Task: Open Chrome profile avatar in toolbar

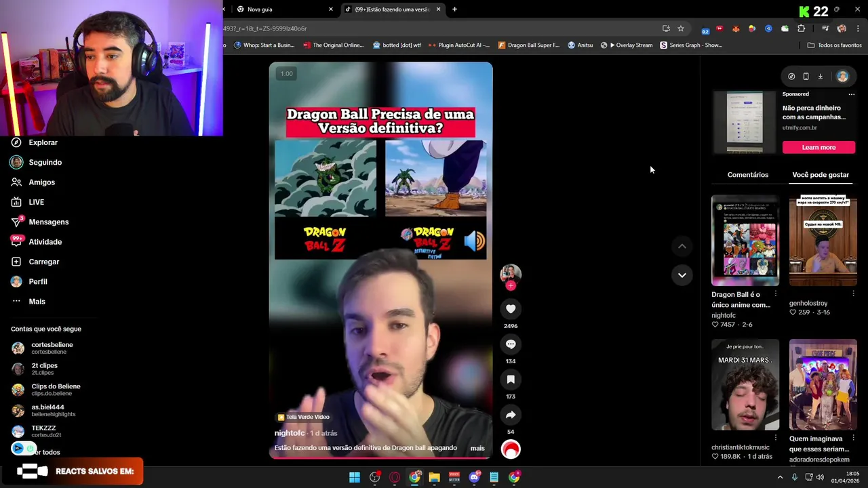Action: click(x=842, y=28)
